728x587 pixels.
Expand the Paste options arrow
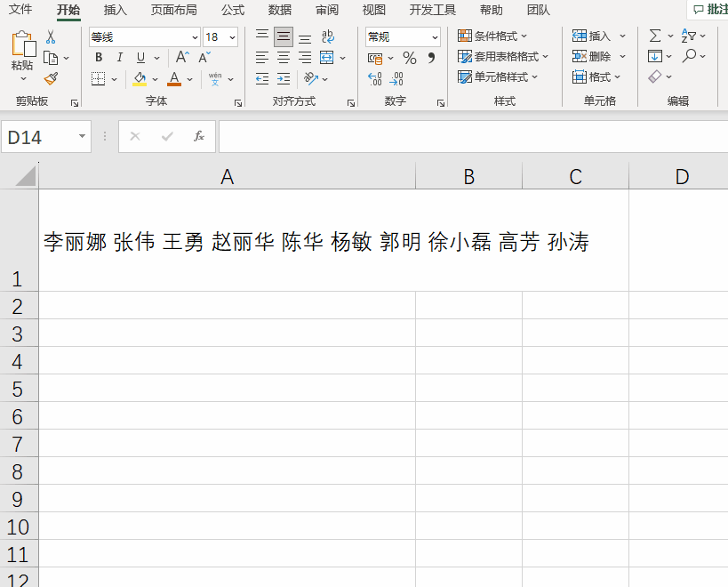tap(23, 78)
